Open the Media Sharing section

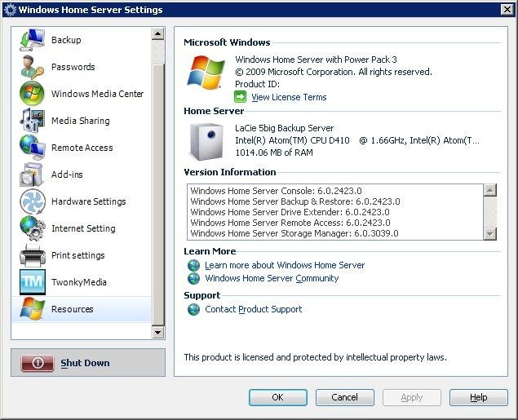[82, 121]
